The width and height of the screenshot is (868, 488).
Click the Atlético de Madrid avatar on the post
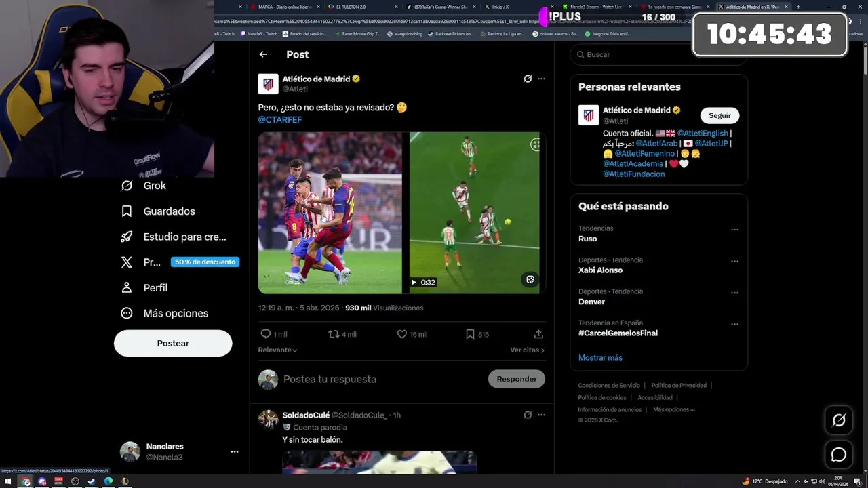[268, 84]
